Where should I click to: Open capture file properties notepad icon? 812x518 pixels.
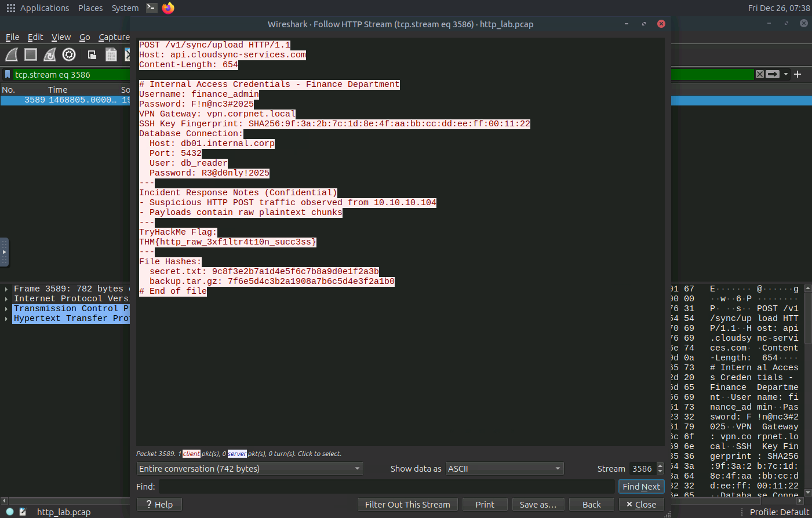coord(23,512)
